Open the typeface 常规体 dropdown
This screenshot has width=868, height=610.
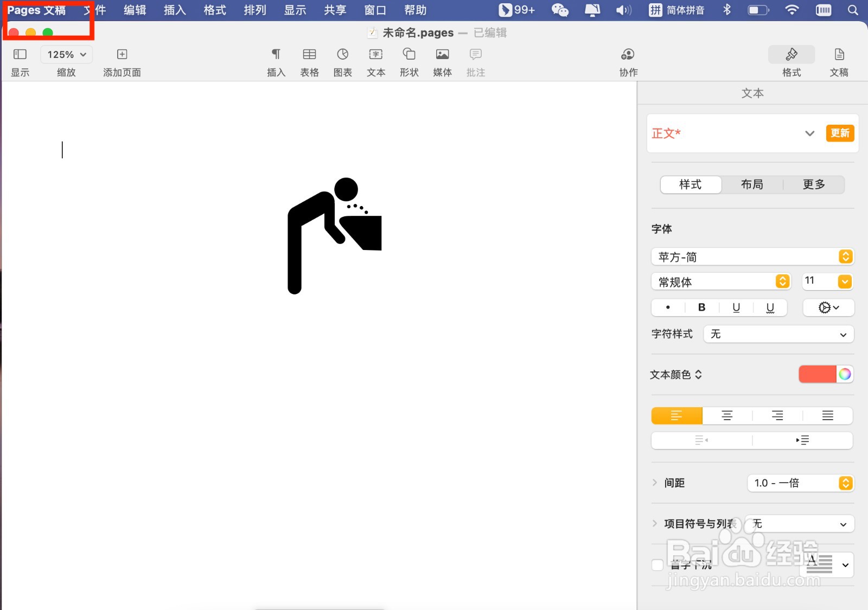coord(720,281)
